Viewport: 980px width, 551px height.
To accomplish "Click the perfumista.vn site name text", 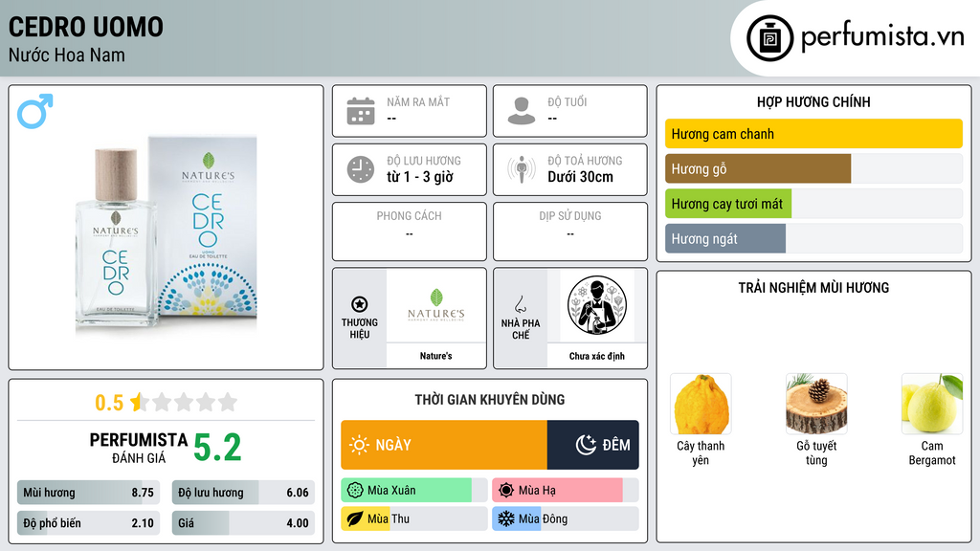I will click(882, 37).
